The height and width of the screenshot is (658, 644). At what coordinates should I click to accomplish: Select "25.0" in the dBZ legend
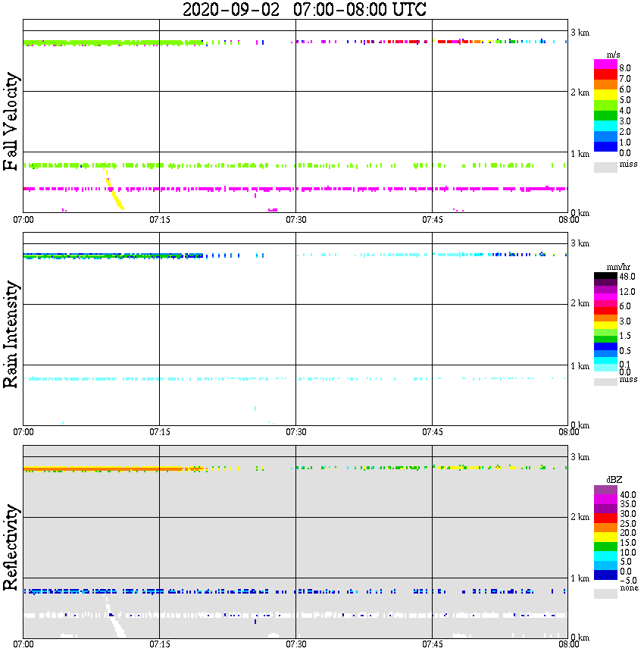point(628,524)
